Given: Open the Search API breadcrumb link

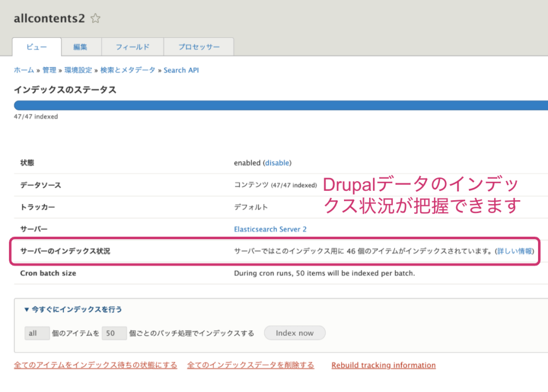Looking at the screenshot, I should pos(181,70).
